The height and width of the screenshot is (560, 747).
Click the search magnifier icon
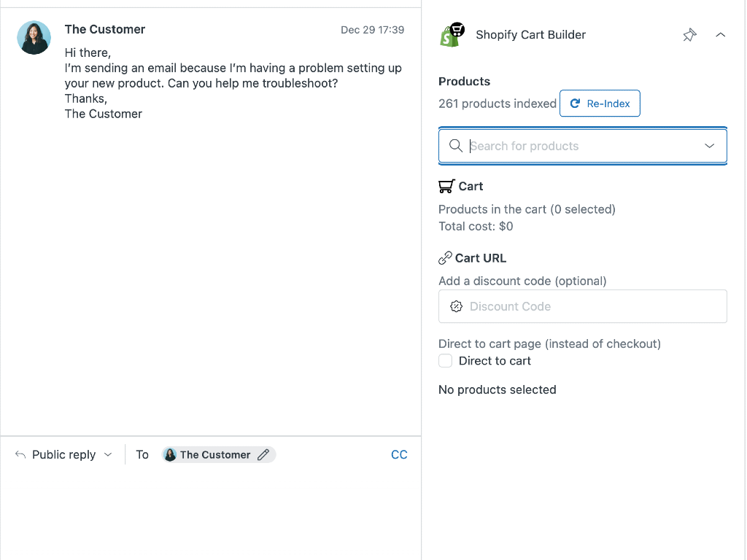click(x=456, y=146)
